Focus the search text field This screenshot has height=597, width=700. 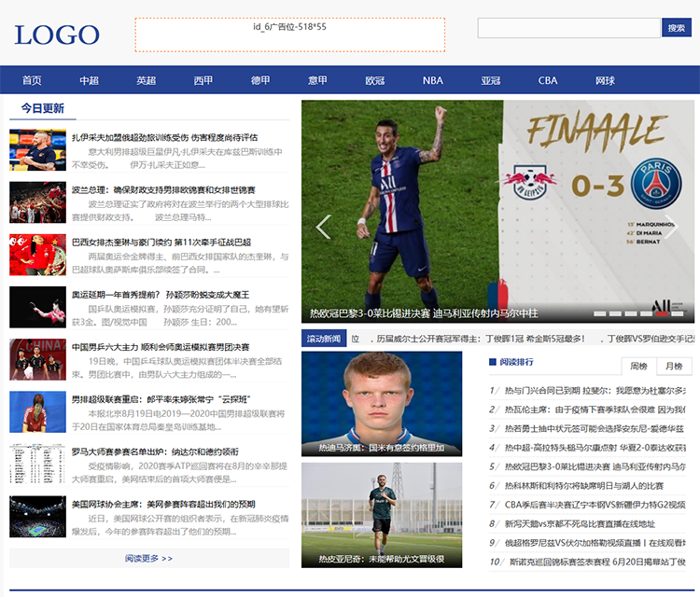[568, 28]
